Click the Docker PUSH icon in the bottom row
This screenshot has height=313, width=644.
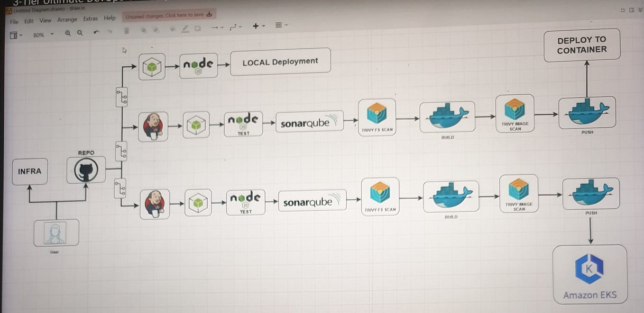coord(590,193)
